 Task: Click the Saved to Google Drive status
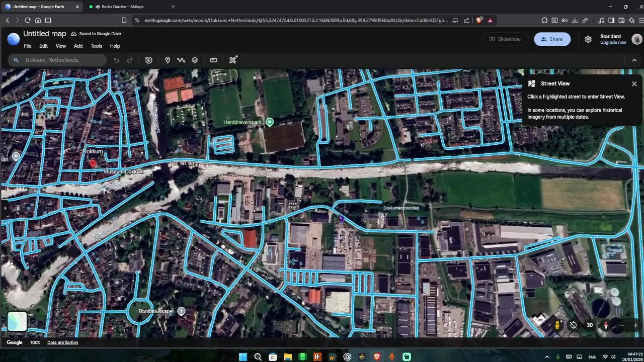pos(96,34)
